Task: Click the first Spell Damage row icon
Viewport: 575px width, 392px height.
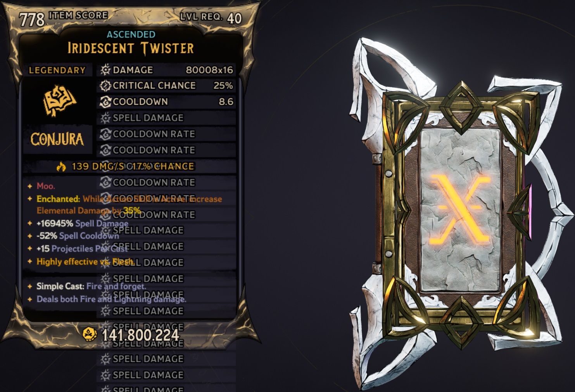Action: 105,118
